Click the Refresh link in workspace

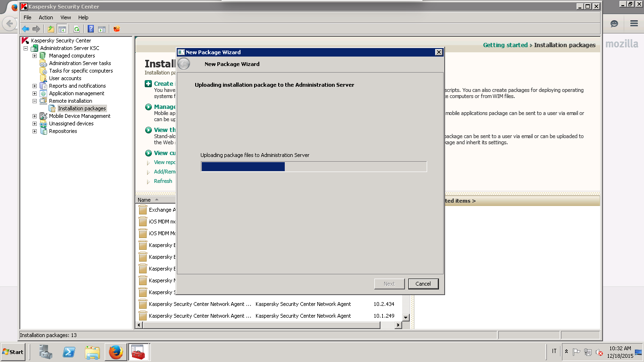[163, 181]
